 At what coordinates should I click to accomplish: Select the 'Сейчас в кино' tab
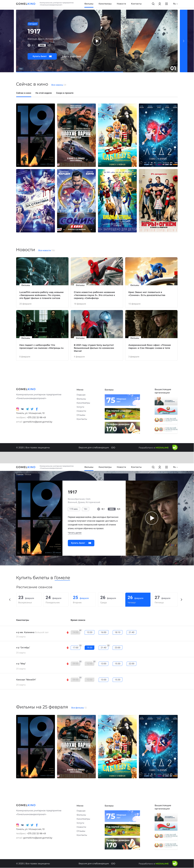point(24,93)
